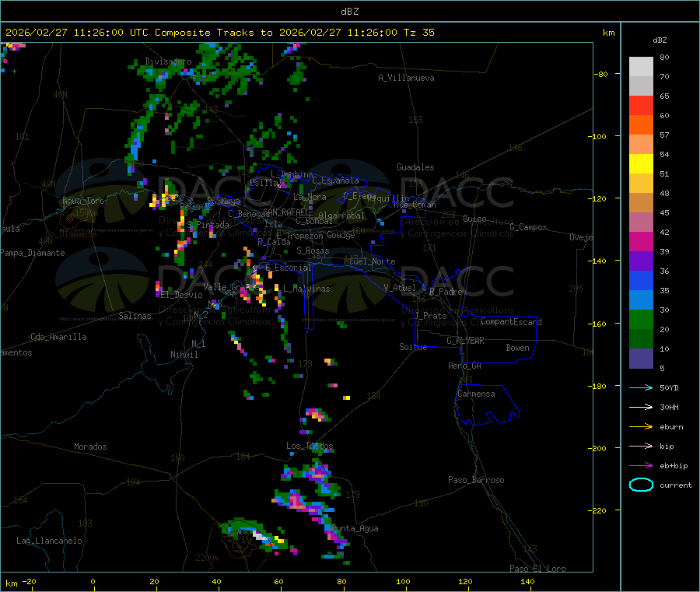
Task: Click the dBZ title at the top
Action: click(x=349, y=12)
